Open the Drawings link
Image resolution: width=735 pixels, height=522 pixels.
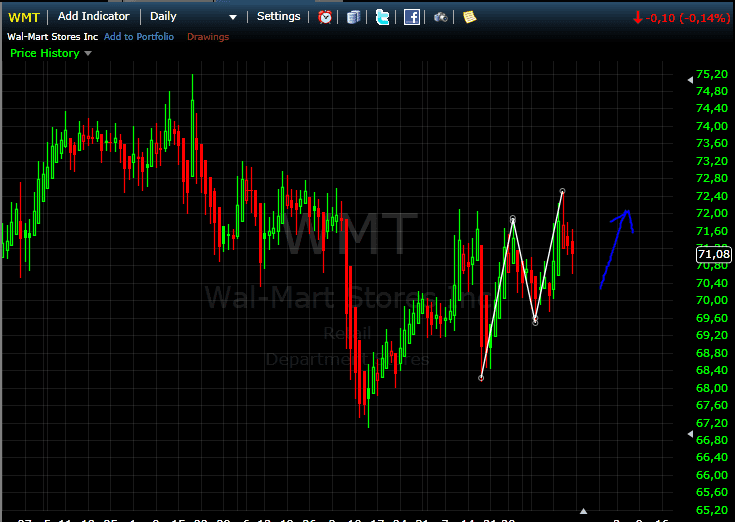point(208,37)
